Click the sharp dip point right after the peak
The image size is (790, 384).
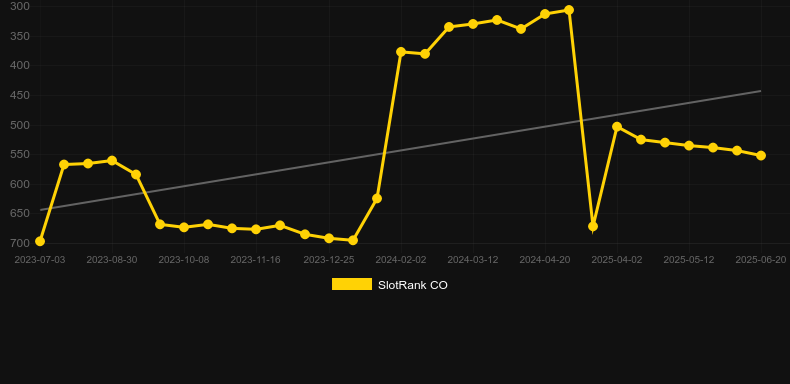593,226
